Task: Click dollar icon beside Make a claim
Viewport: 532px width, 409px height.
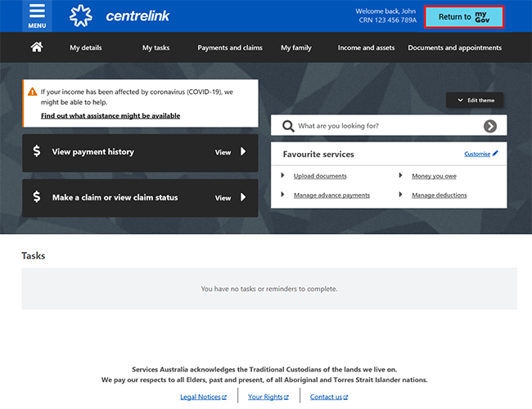Action: click(37, 196)
